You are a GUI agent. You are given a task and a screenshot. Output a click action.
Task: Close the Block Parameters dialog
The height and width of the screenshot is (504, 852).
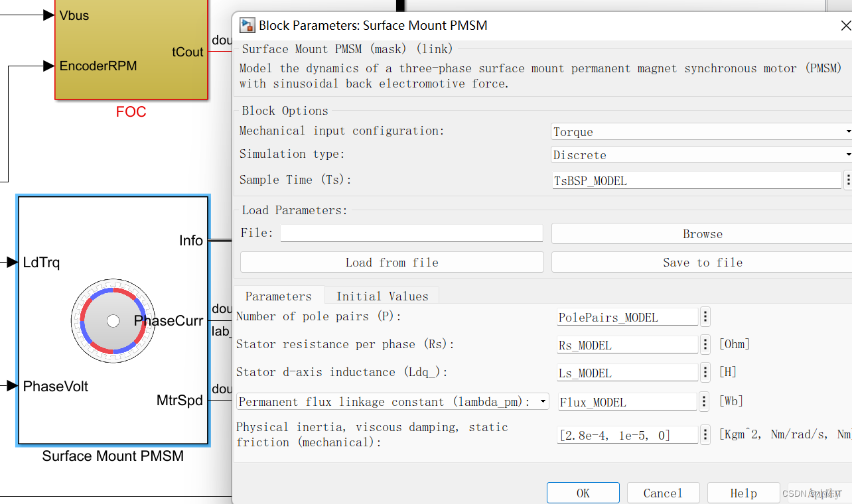point(846,26)
